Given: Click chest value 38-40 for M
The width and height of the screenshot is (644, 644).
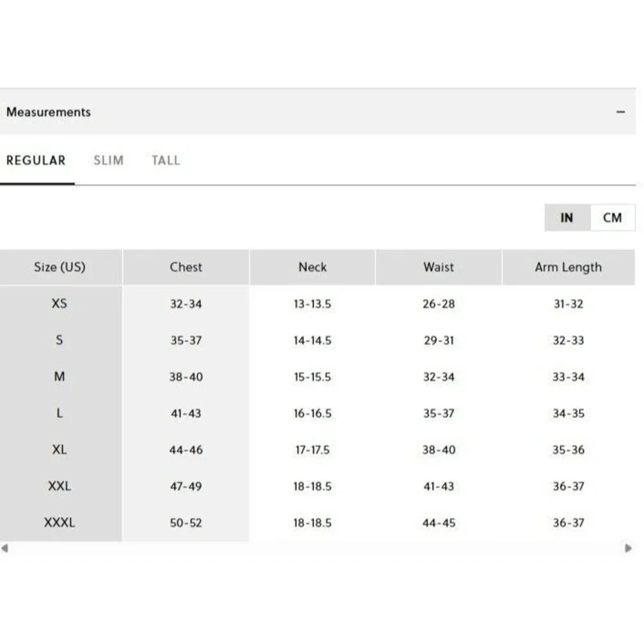Looking at the screenshot, I should tap(186, 377).
